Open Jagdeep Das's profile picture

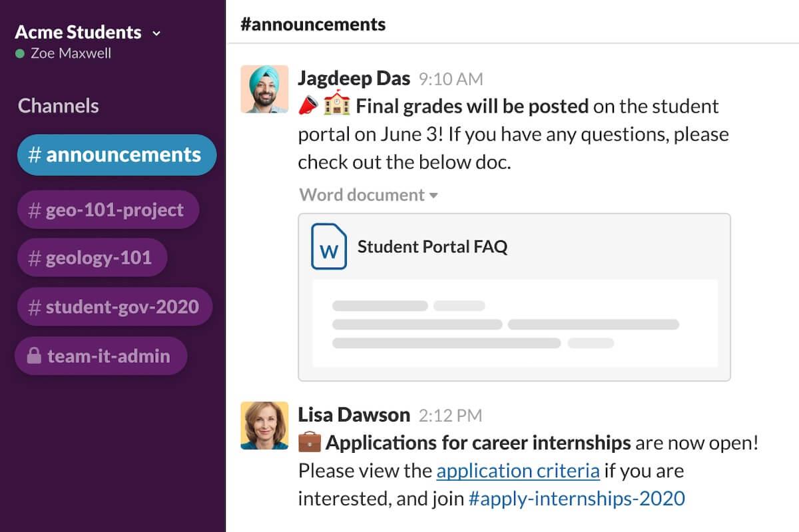click(264, 89)
